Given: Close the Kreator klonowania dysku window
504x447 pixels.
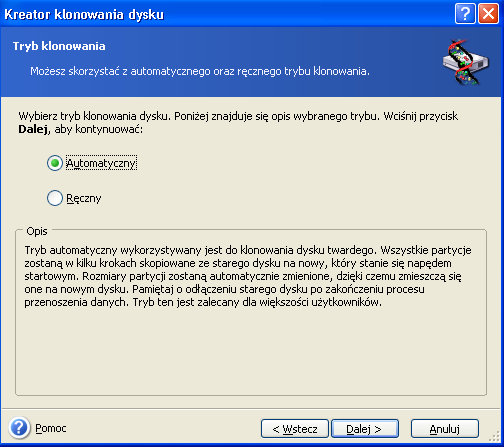Looking at the screenshot, I should 488,14.
